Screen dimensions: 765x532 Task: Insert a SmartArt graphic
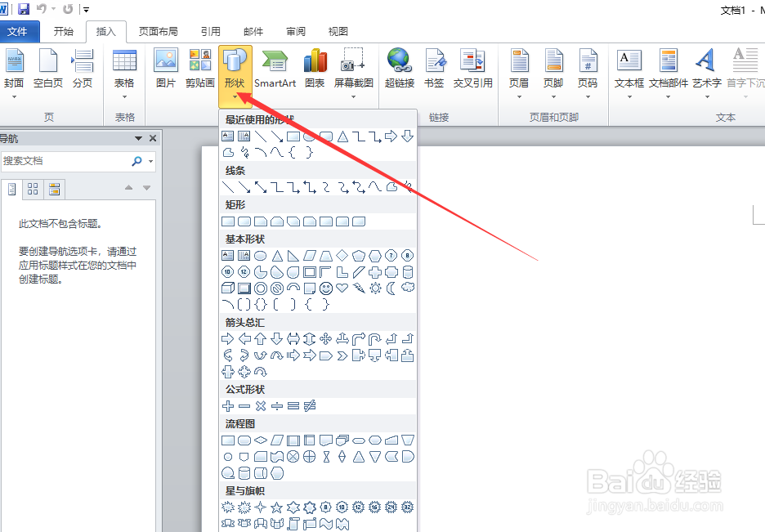click(275, 69)
